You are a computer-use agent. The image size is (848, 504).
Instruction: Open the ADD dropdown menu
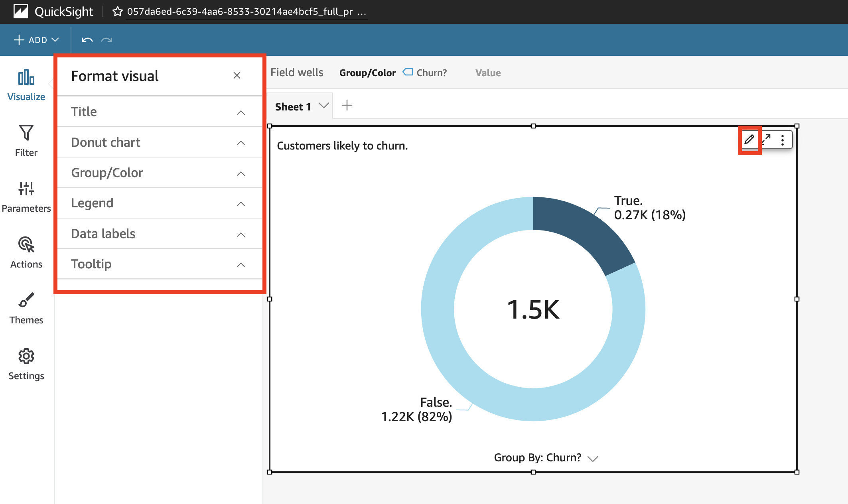click(37, 40)
